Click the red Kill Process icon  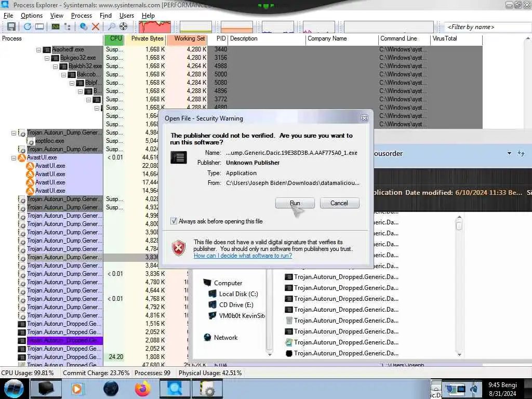[96, 26]
